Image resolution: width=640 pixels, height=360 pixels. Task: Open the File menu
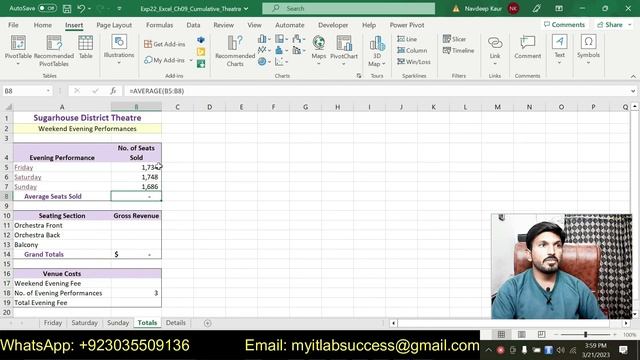(13, 25)
